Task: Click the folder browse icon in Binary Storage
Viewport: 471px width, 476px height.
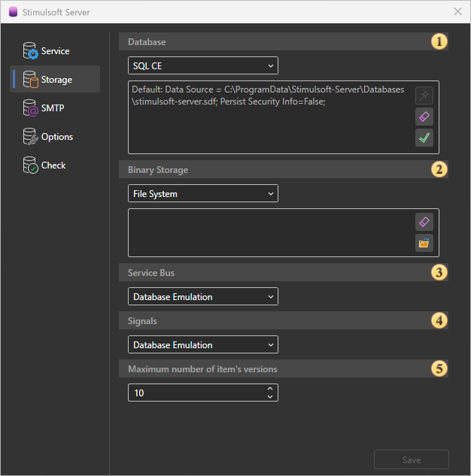Action: coord(424,243)
